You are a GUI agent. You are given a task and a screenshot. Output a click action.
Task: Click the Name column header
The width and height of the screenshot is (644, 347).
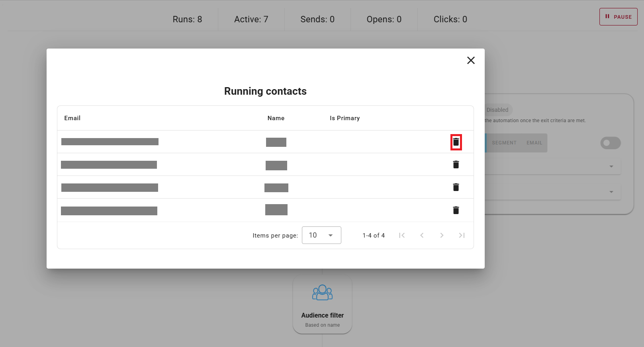pos(276,118)
